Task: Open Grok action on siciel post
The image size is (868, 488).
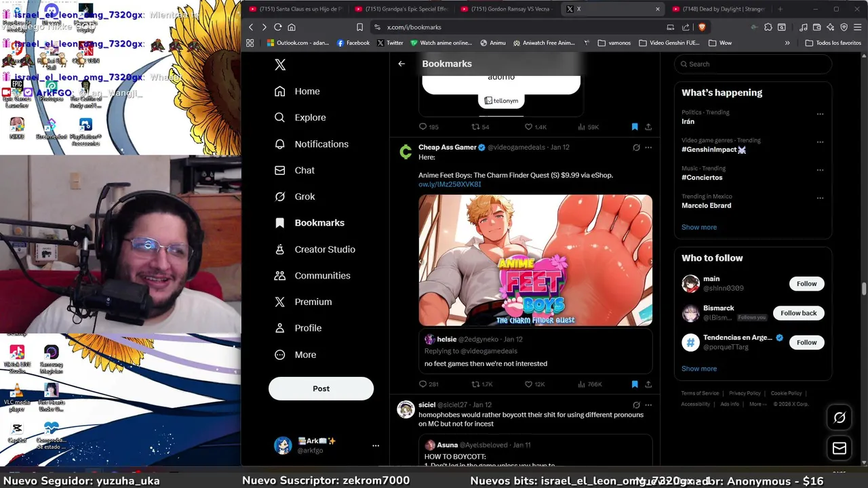Action: [x=636, y=405]
